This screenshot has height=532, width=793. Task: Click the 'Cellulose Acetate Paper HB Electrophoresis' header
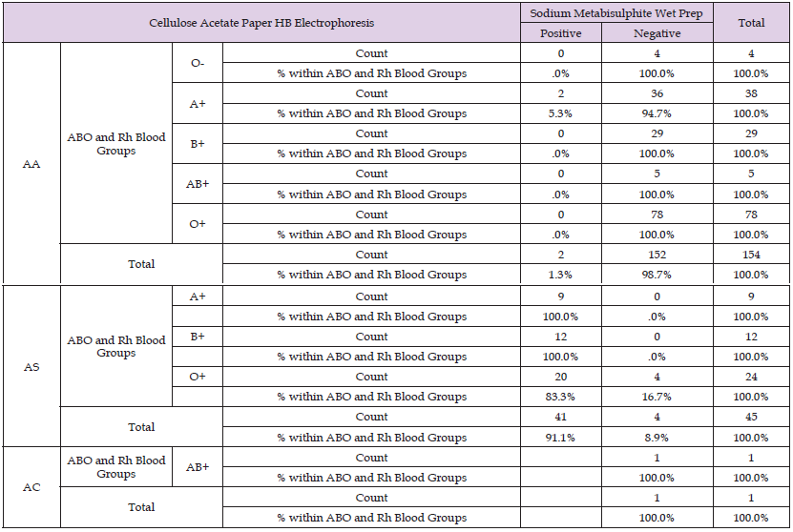coord(261,23)
